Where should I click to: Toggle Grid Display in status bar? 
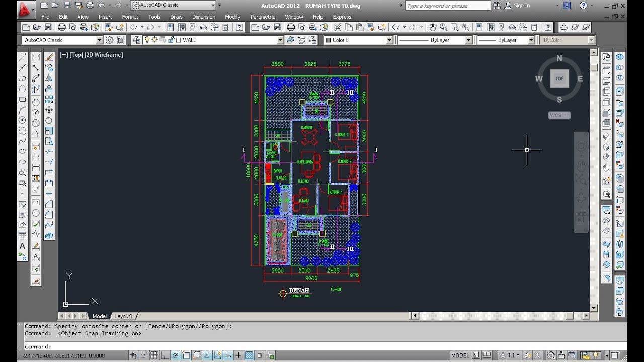click(x=155, y=355)
